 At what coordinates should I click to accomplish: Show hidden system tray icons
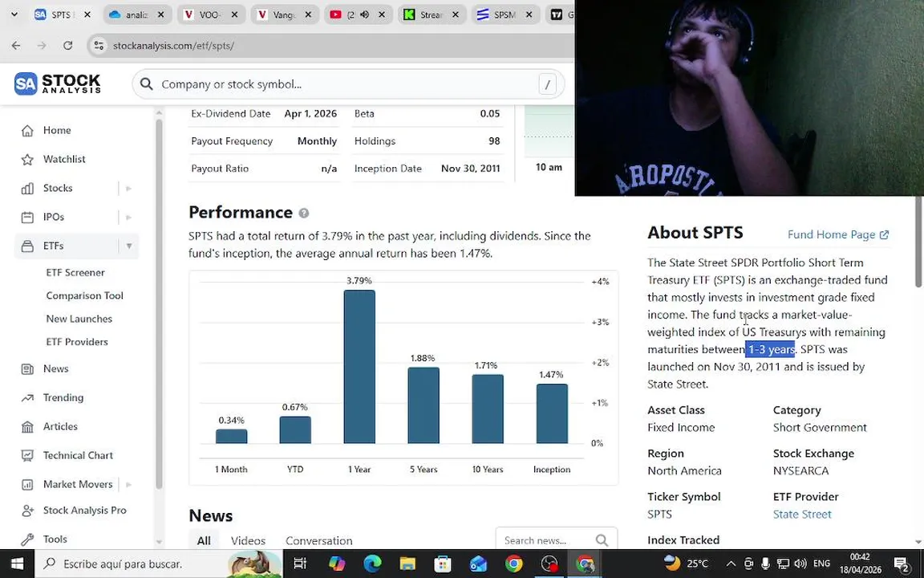click(x=731, y=564)
